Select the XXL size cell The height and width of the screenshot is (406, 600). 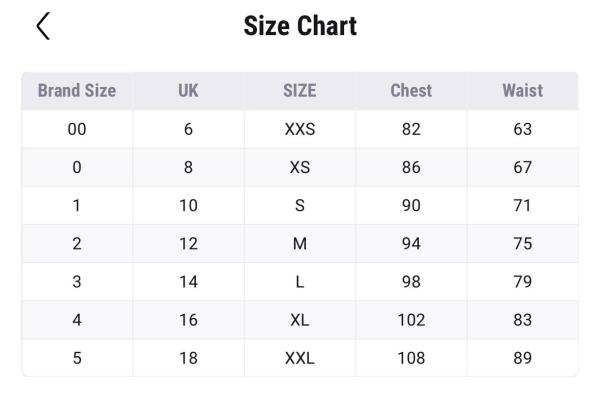(x=299, y=358)
